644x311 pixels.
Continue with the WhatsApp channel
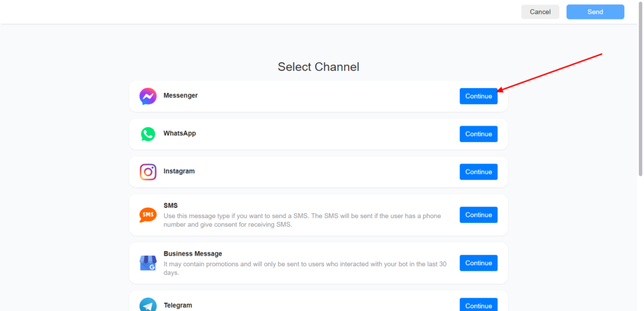[x=479, y=134]
